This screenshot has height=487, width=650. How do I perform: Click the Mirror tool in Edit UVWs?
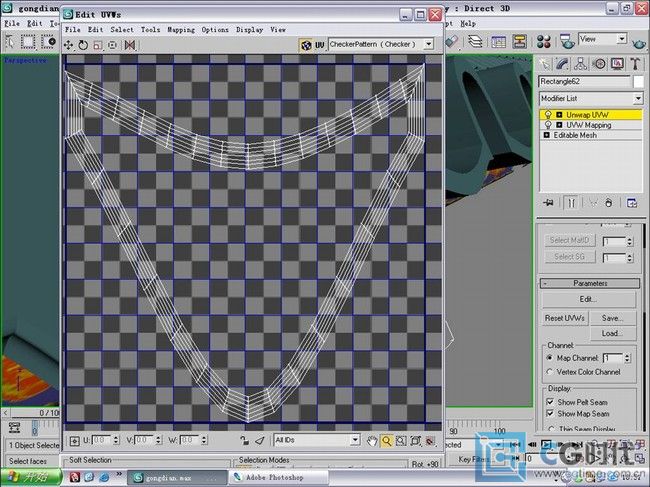click(x=130, y=45)
